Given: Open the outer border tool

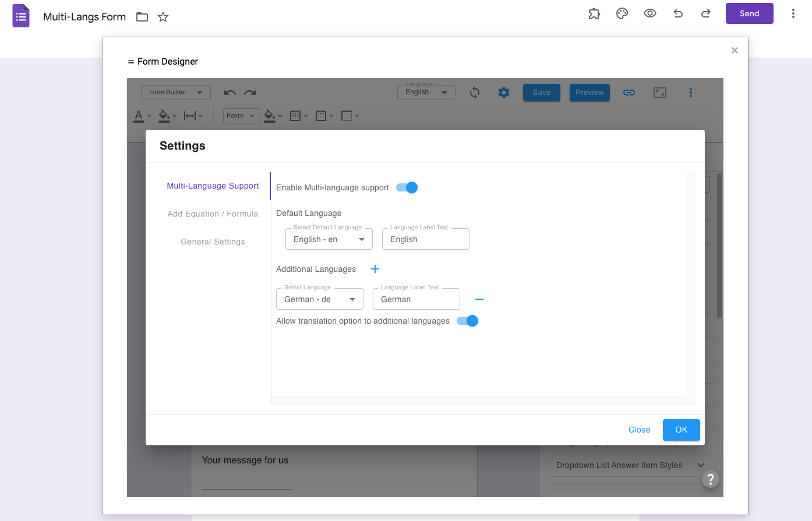Looking at the screenshot, I should pyautogui.click(x=324, y=116).
